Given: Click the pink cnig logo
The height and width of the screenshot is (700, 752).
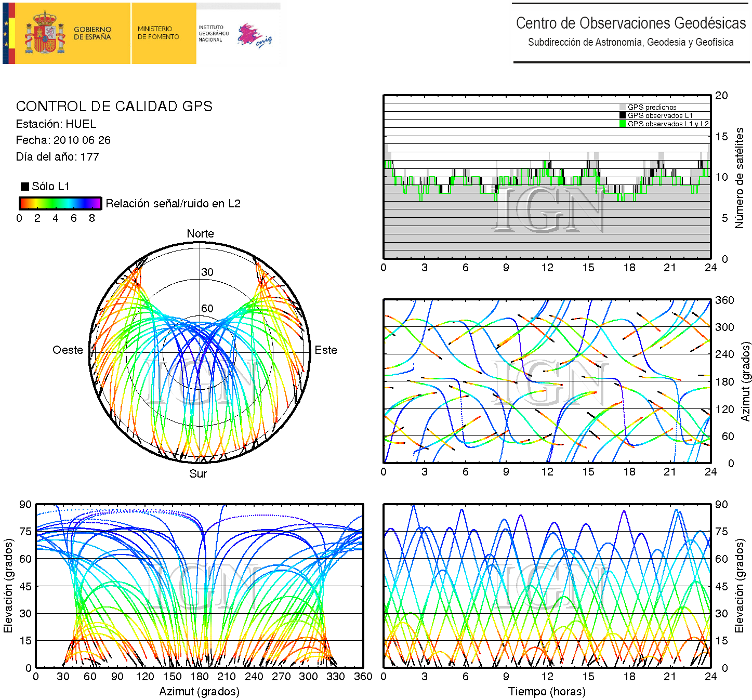Looking at the screenshot, I should 253,35.
